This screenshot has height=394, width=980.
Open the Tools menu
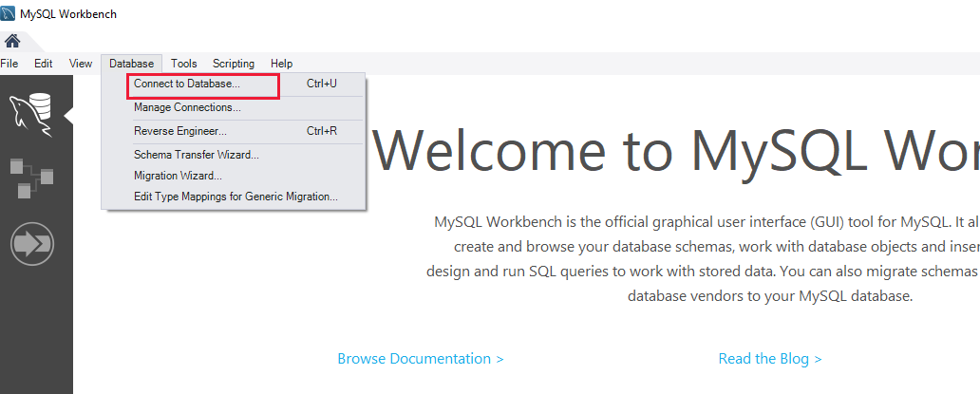[184, 64]
